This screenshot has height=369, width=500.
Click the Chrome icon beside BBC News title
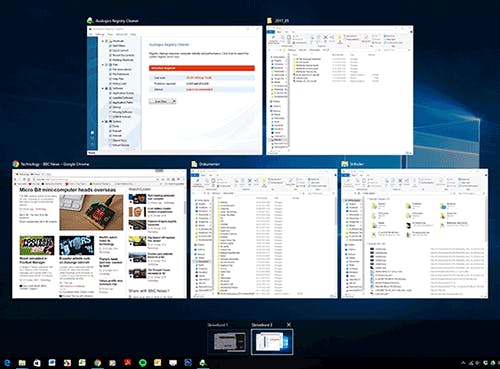16,164
